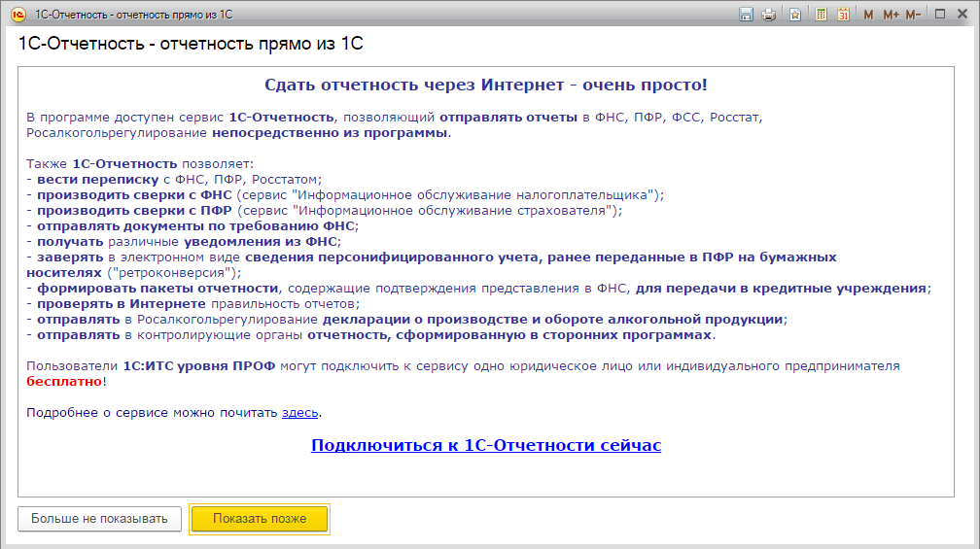Click the text 'для передачи в кредитные учреждения'

(781, 289)
